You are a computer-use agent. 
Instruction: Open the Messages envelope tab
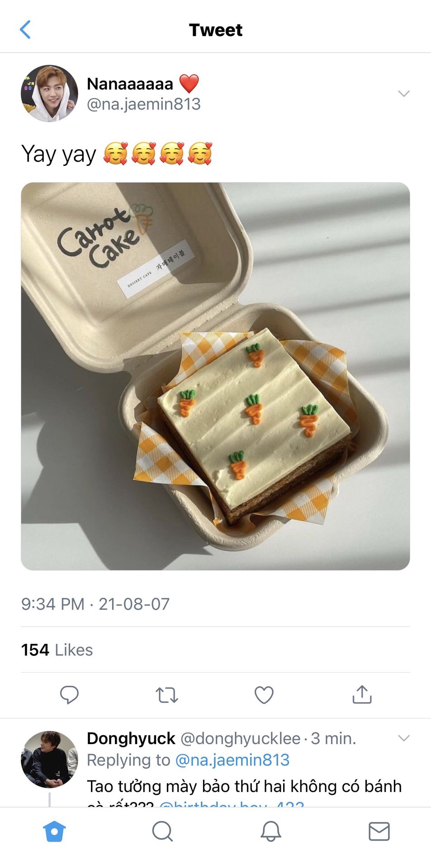pyautogui.click(x=379, y=831)
